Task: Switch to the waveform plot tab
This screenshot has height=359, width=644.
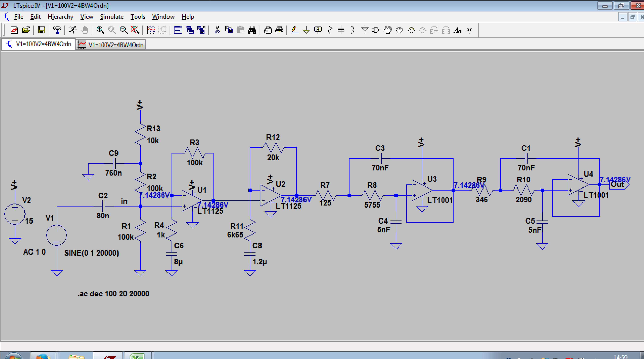Action: 110,45
